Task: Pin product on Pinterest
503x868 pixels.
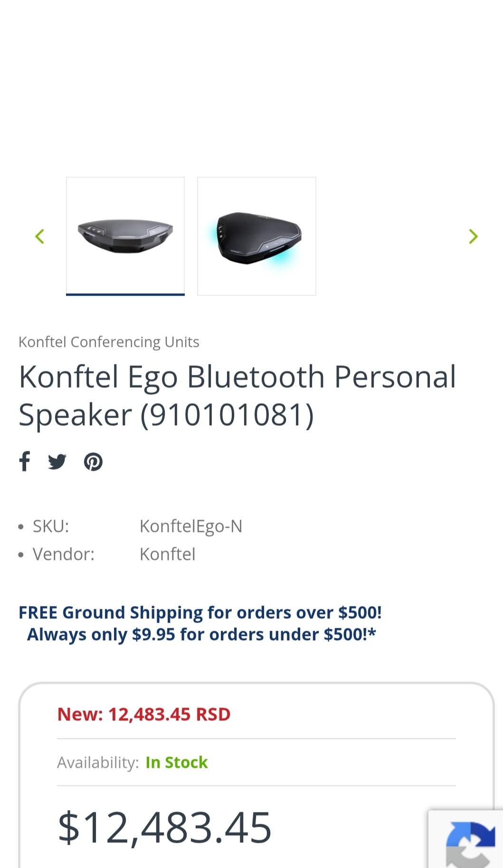Action: pyautogui.click(x=93, y=462)
